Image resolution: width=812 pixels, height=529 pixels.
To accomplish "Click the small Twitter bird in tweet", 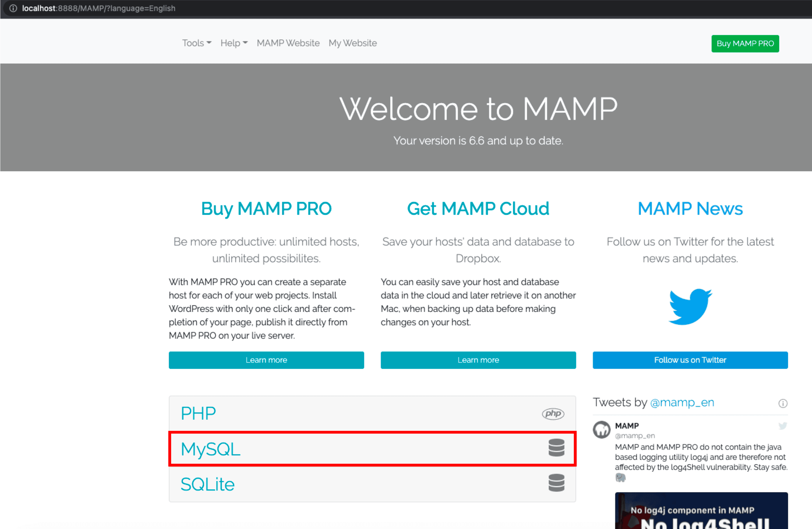I will [x=783, y=426].
